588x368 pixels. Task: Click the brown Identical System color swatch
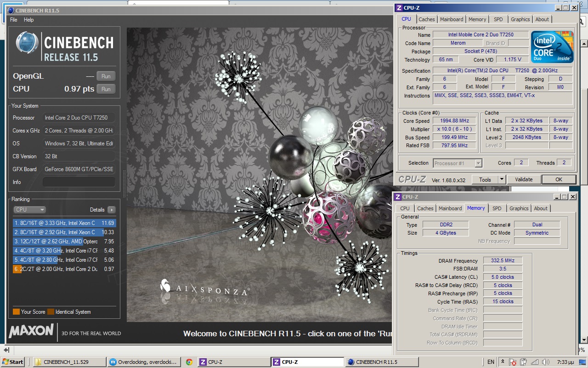click(51, 312)
